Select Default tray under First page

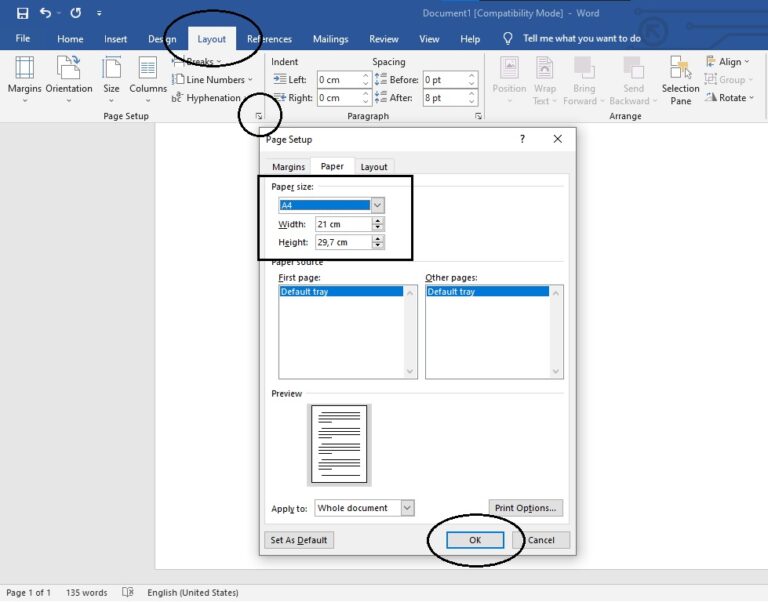(x=340, y=292)
